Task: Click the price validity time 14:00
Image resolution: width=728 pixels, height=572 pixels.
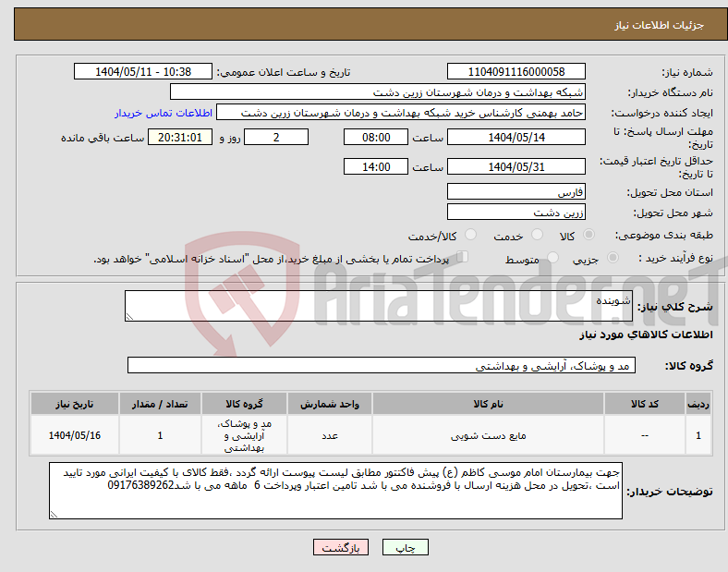Action: click(376, 166)
